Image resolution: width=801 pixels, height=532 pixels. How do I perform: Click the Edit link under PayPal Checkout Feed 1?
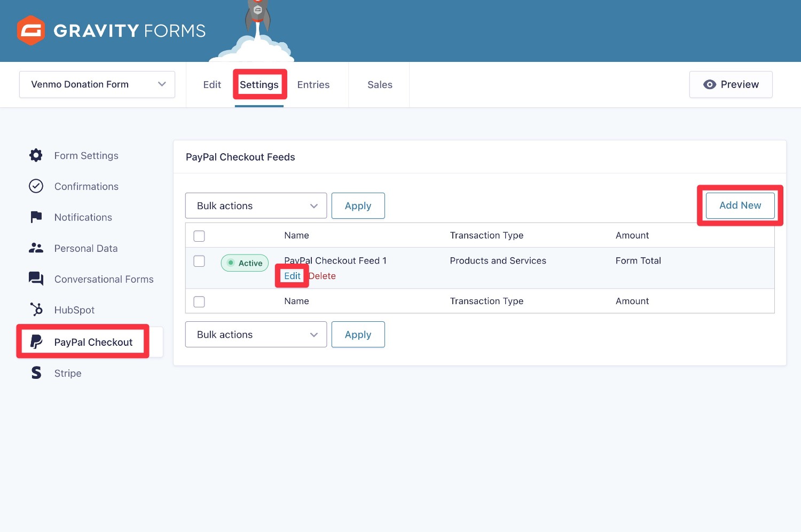[x=292, y=276]
